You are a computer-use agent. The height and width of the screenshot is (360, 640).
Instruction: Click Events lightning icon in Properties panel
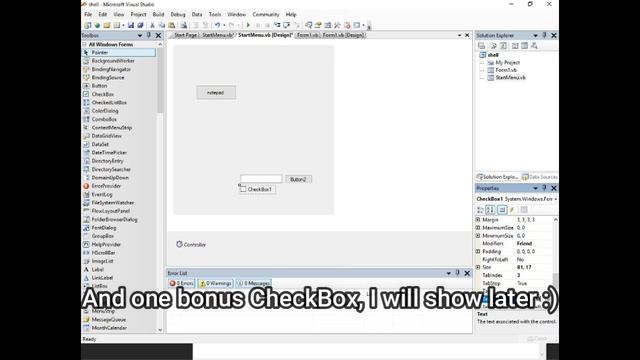coord(512,210)
